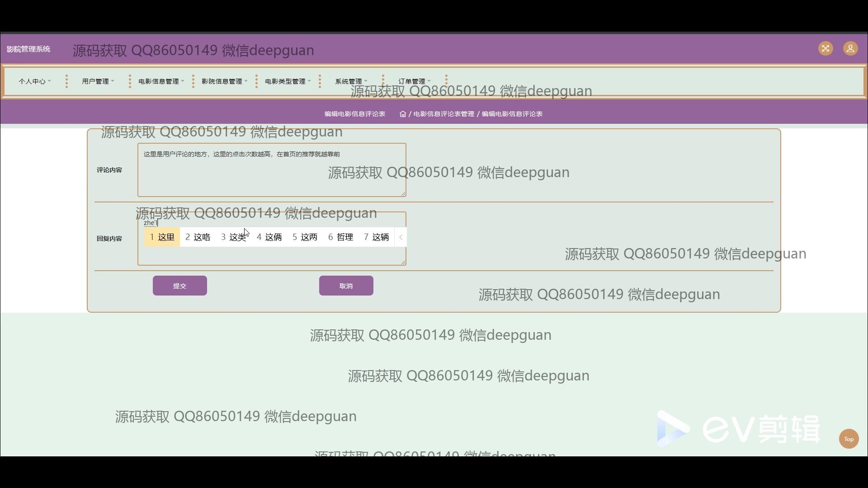This screenshot has height=488, width=868.
Task: Choose IME candidate 1 这里
Action: point(162,237)
